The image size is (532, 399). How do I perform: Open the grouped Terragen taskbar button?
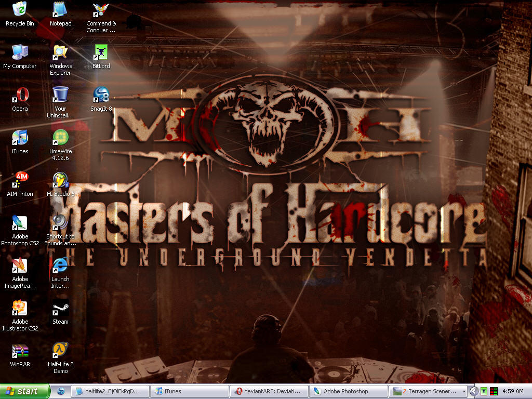(x=428, y=391)
